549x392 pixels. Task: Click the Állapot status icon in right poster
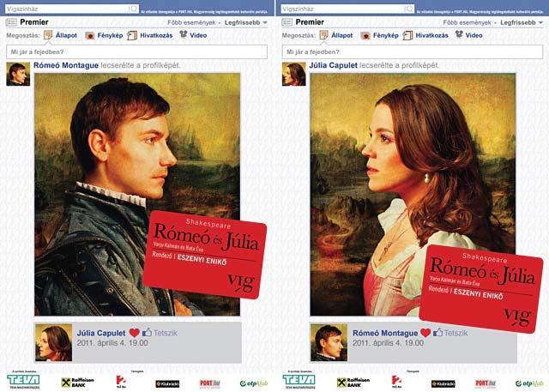coord(323,35)
